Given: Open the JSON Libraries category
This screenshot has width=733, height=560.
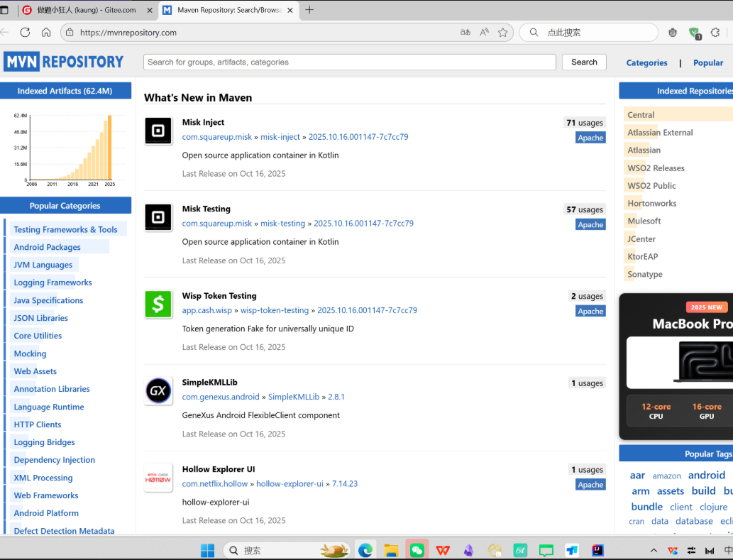Looking at the screenshot, I should coord(40,318).
